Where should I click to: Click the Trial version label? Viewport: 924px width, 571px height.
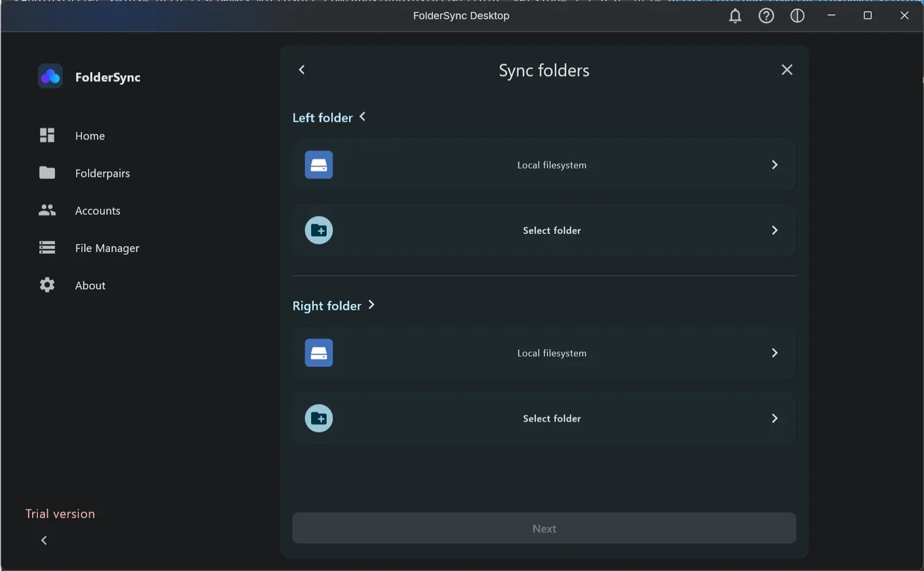click(x=60, y=514)
